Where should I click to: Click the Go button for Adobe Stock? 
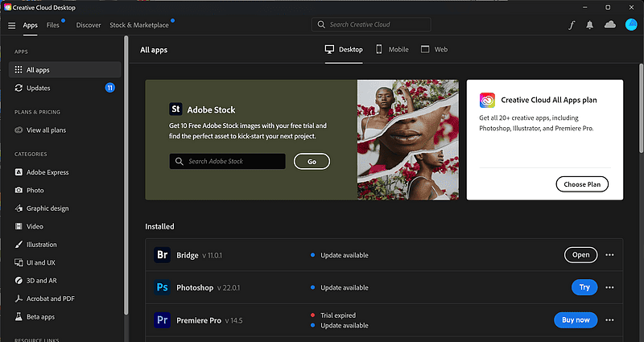pos(312,162)
